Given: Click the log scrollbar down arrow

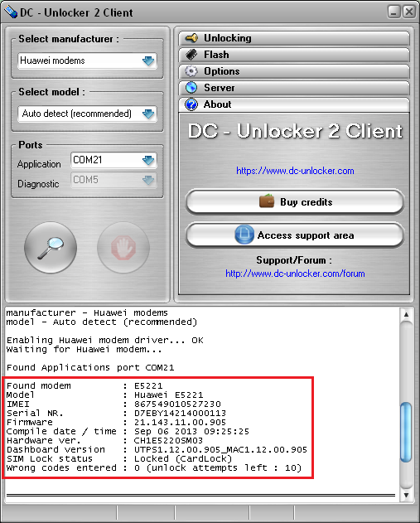Looking at the screenshot, I should pos(406,495).
